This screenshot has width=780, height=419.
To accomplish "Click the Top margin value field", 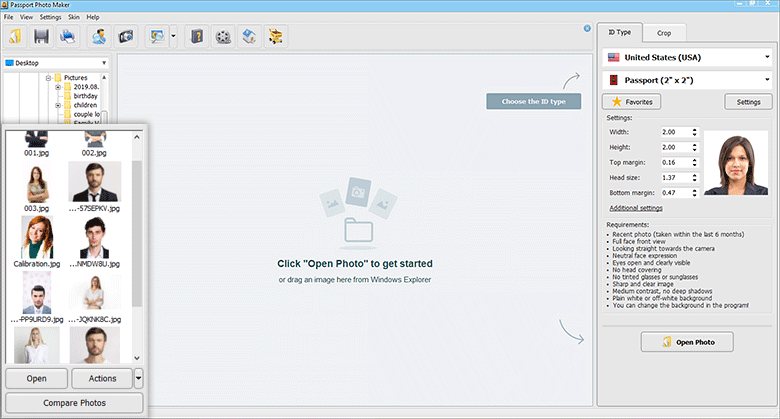I will click(675, 163).
